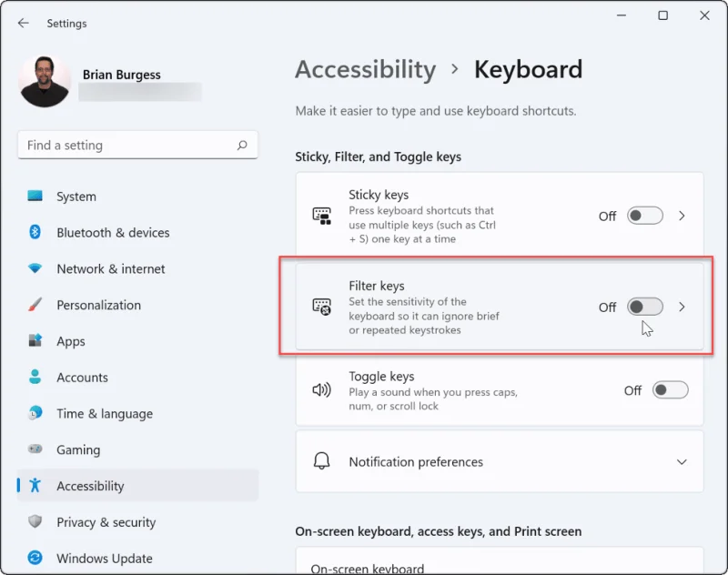
Task: Open System settings category
Action: pyautogui.click(x=137, y=197)
